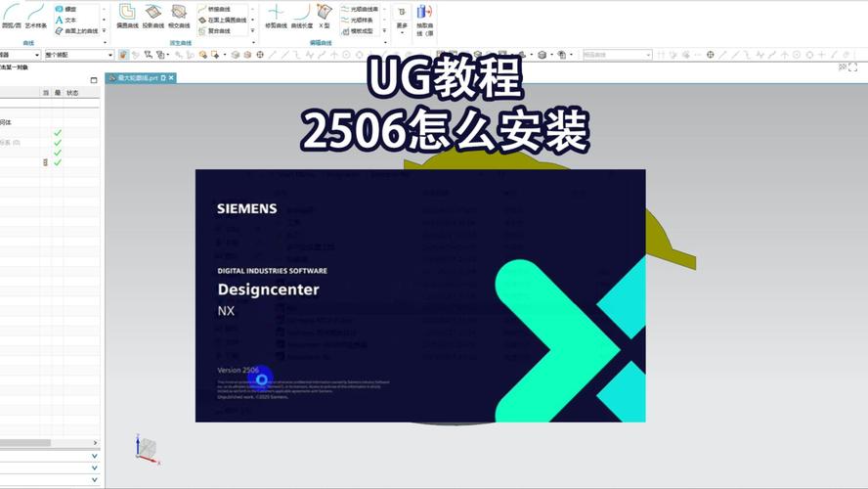Image resolution: width=868 pixels, height=489 pixels.
Task: Open 在面上偏置曲线 offset in face
Action: [223, 20]
